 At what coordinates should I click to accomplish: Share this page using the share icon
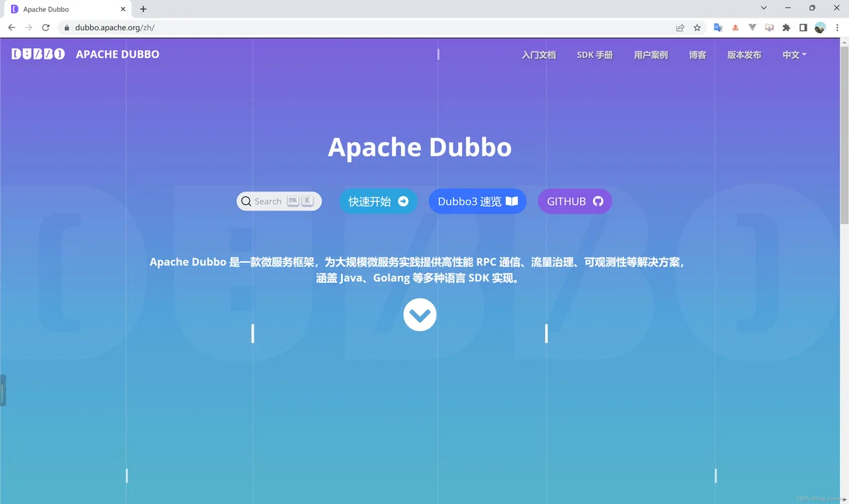pos(680,28)
